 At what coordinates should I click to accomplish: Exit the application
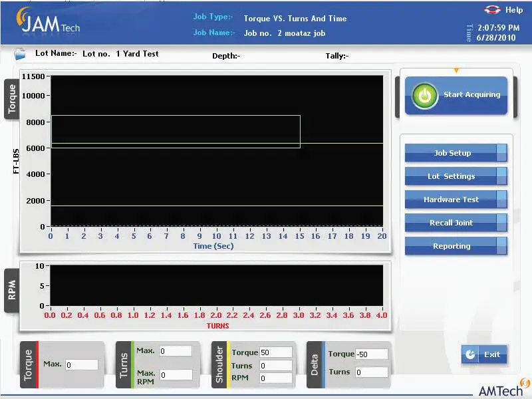pyautogui.click(x=484, y=354)
